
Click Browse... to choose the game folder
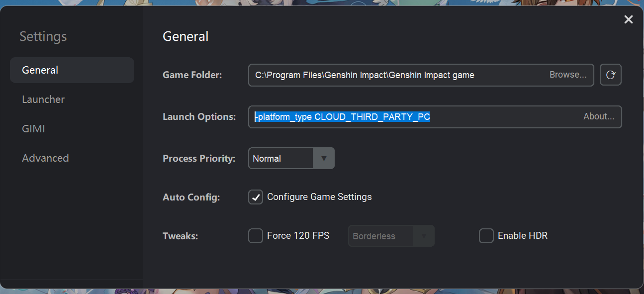click(x=568, y=75)
